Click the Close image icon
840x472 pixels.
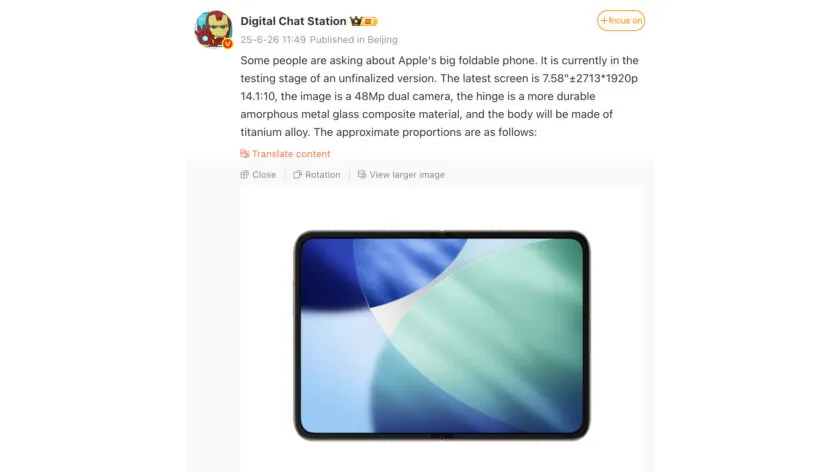(244, 175)
